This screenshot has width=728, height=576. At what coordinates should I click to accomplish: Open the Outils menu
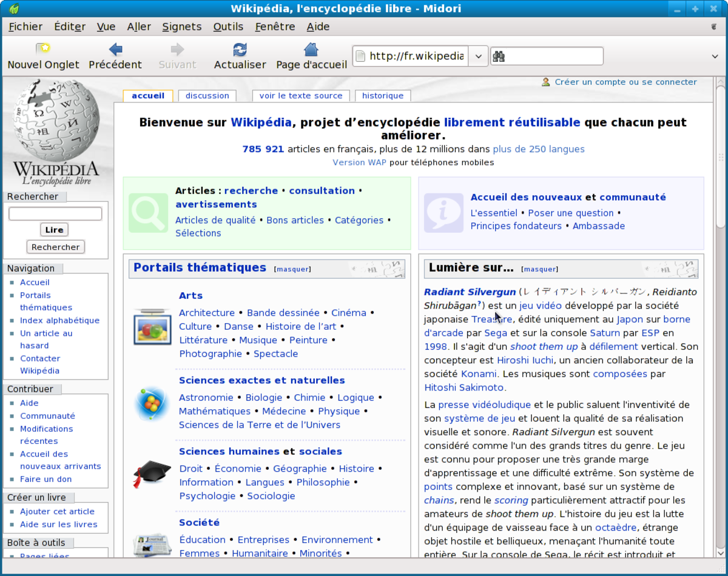pos(228,27)
